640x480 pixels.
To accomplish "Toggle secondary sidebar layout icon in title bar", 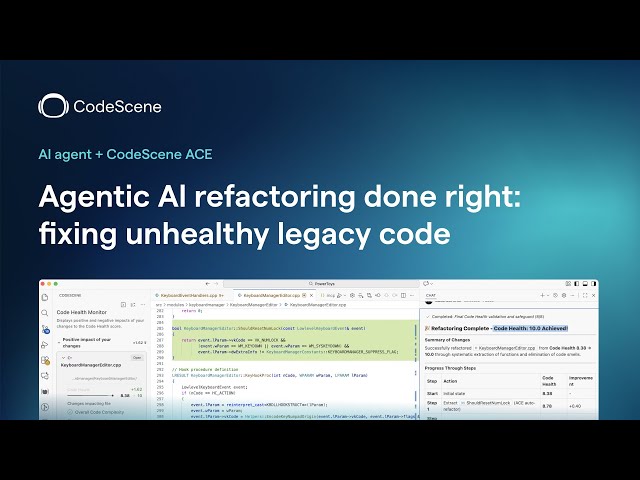I will pyautogui.click(x=593, y=284).
